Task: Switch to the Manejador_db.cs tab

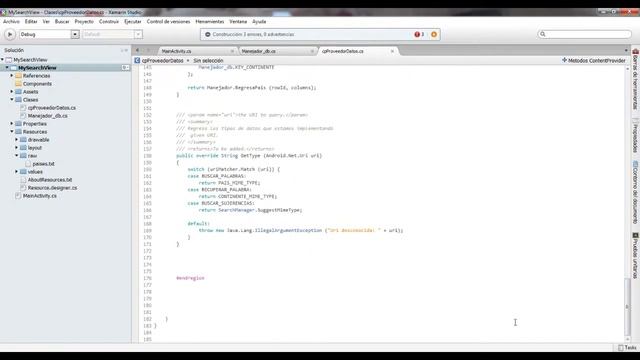Action: click(258, 51)
